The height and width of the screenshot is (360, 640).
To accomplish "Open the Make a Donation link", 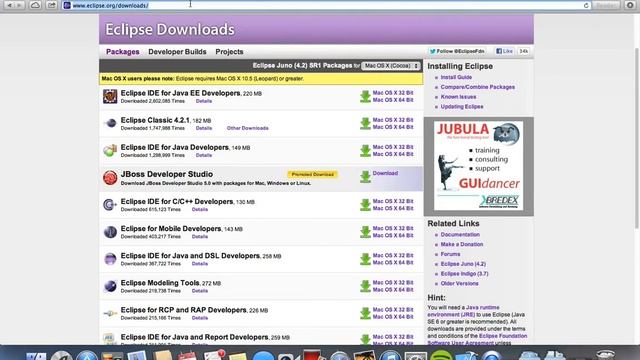I will [x=462, y=244].
